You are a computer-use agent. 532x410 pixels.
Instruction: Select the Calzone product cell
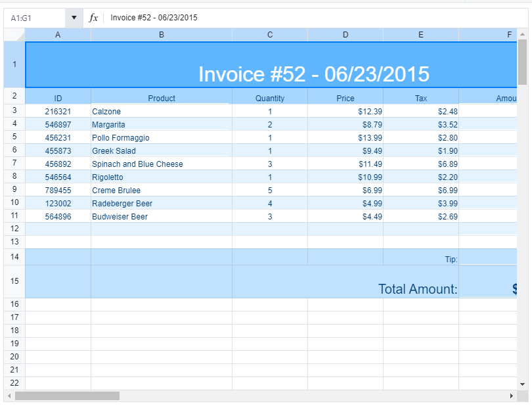162,112
